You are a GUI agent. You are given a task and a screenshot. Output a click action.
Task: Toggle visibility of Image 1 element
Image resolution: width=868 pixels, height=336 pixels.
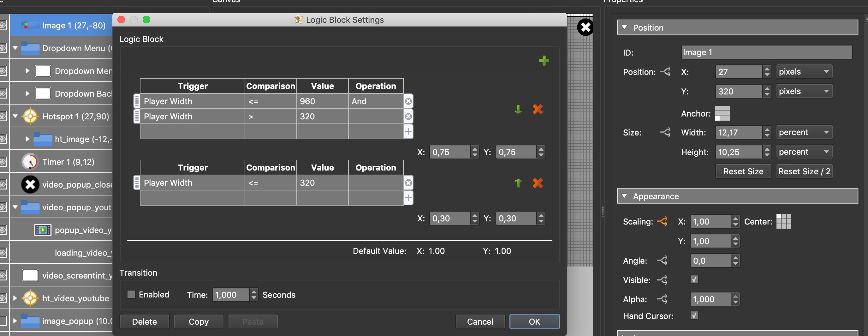click(x=3, y=25)
